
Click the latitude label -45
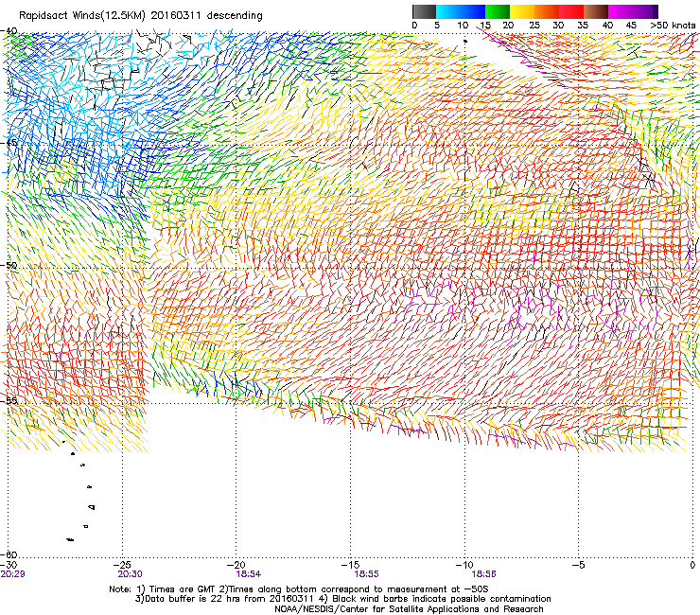9,143
